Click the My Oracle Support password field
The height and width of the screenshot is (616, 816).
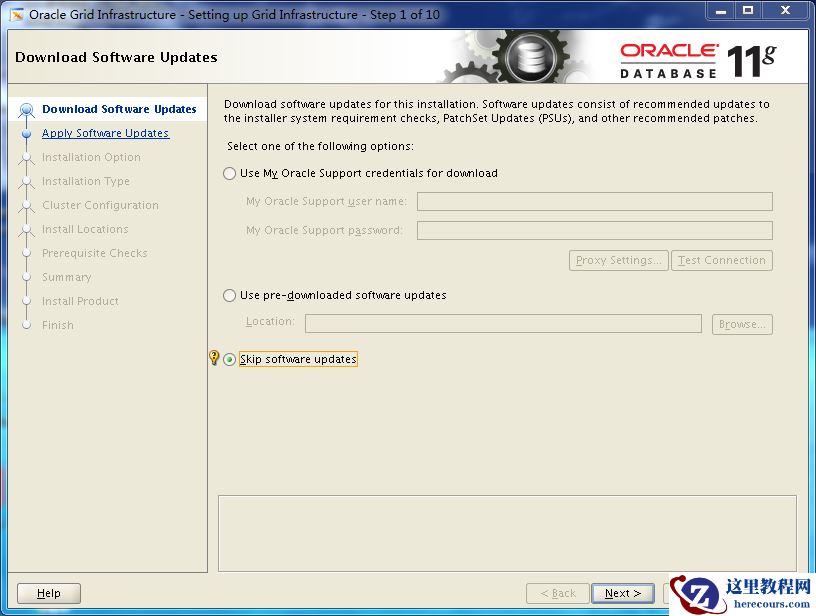tap(595, 230)
